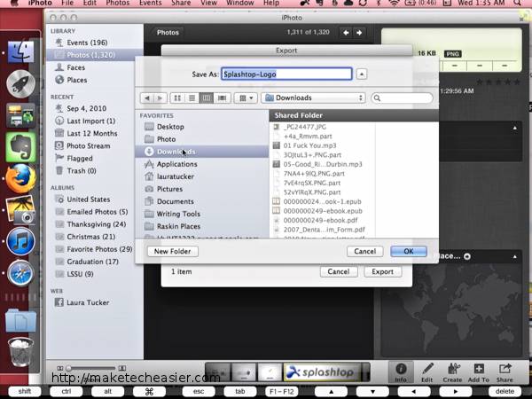Open Photo Stream in sidebar
Image resolution: width=532 pixels, height=399 pixels.
tap(95, 146)
